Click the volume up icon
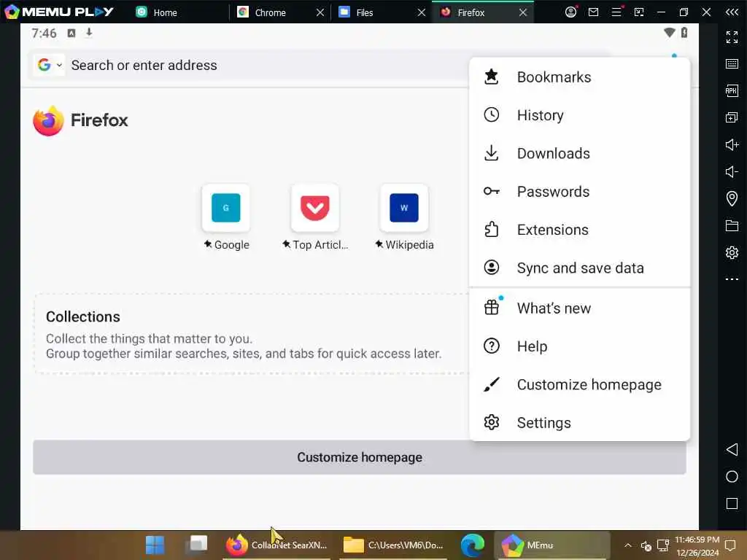747x560 pixels. [732, 144]
